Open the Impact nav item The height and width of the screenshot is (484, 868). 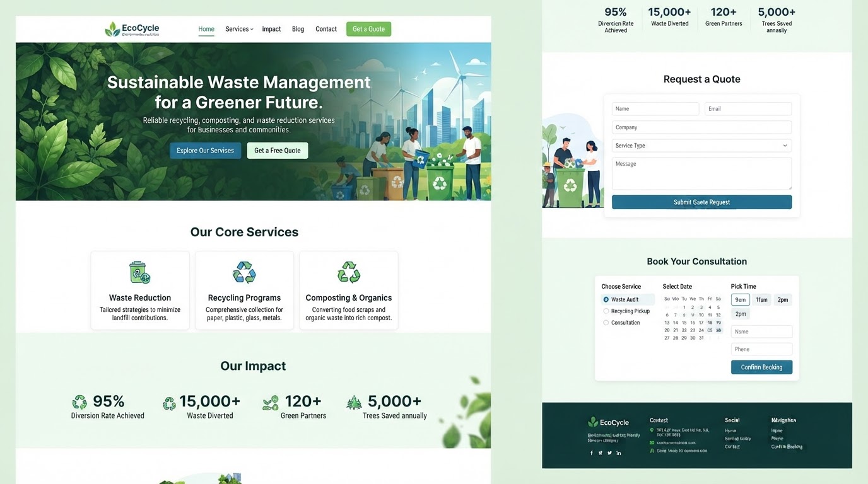click(271, 29)
